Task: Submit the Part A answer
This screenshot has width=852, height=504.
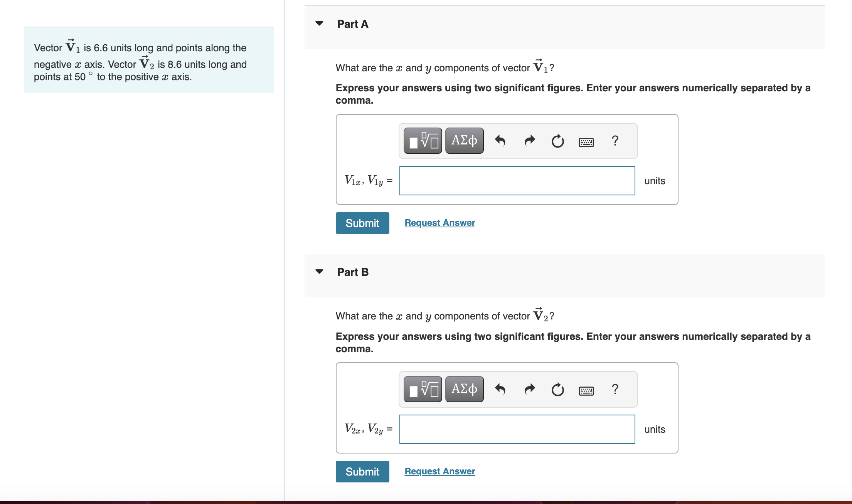Action: tap(362, 223)
